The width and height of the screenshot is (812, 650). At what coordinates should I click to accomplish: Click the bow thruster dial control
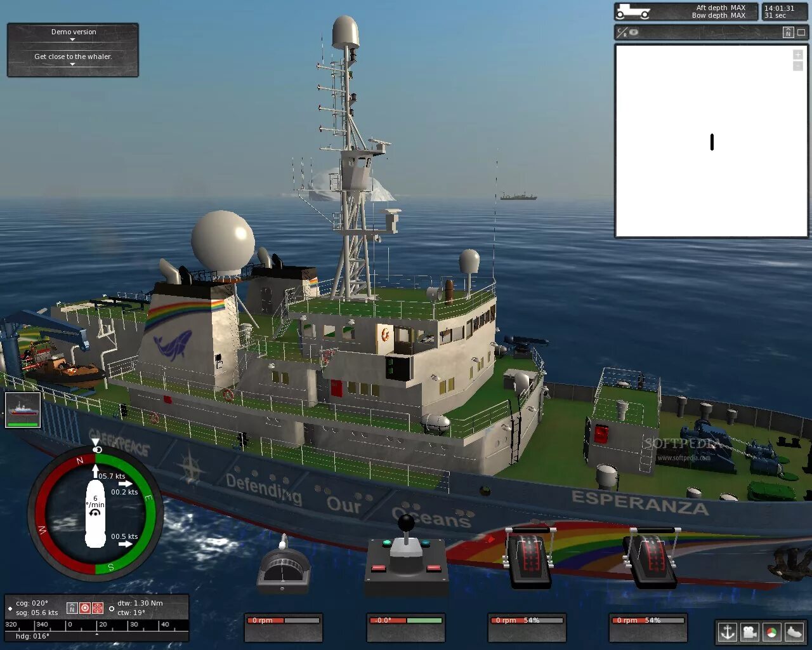pyautogui.click(x=283, y=565)
